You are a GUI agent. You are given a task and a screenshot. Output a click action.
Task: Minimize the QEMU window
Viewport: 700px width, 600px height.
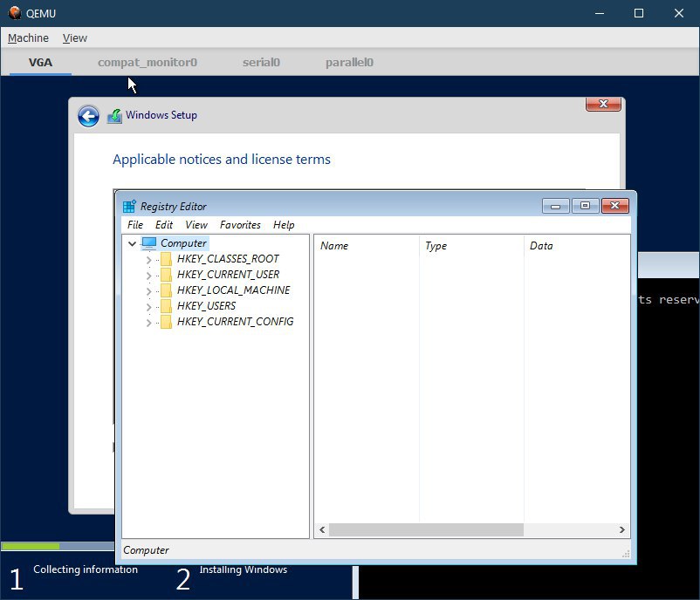600,13
